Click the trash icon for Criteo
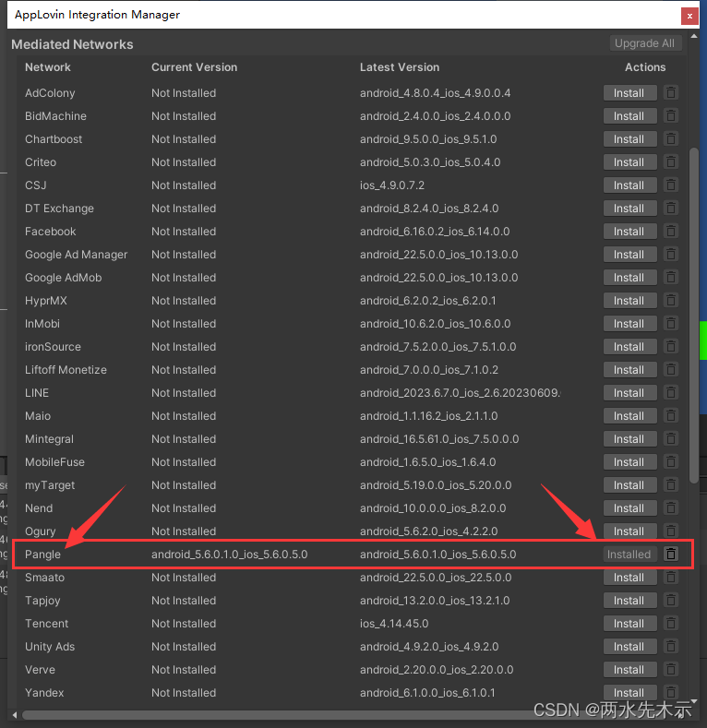Image resolution: width=707 pixels, height=728 pixels. [671, 162]
